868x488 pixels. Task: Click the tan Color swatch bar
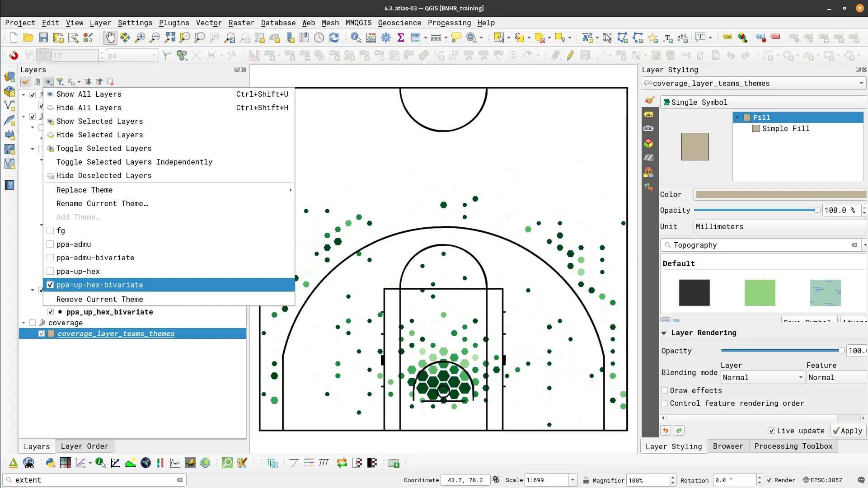click(x=780, y=194)
